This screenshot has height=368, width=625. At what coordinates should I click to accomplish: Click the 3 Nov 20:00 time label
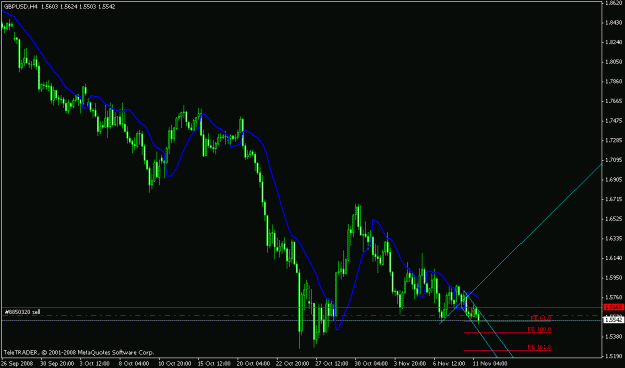pyautogui.click(x=410, y=364)
